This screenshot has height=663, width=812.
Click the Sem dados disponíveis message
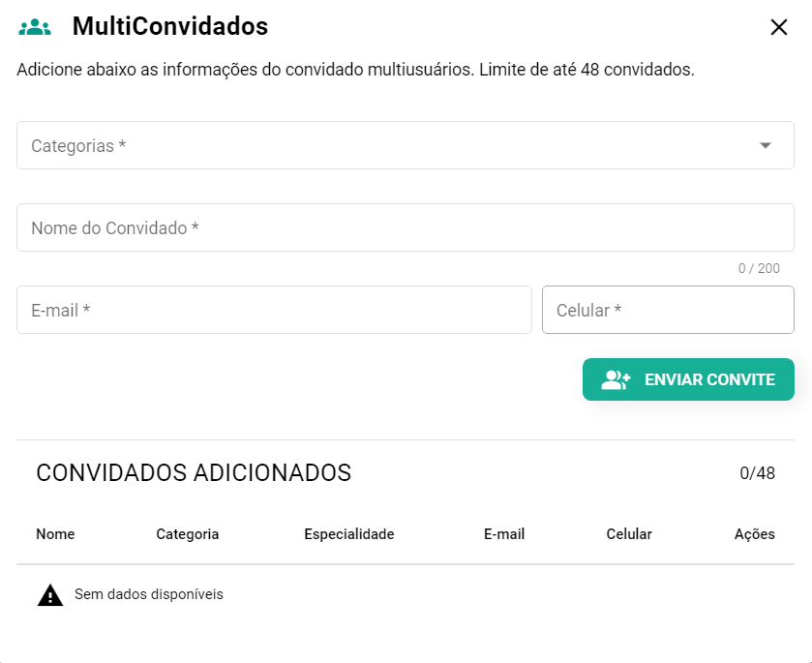[149, 594]
